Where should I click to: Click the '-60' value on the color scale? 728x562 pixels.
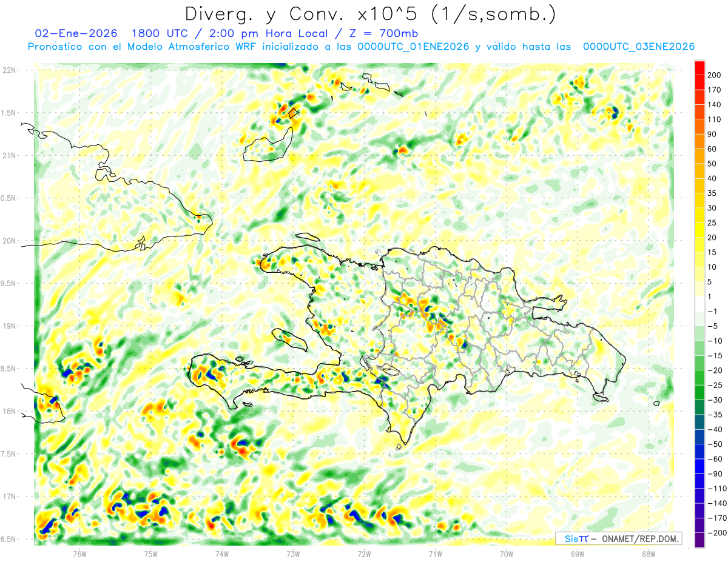715,459
